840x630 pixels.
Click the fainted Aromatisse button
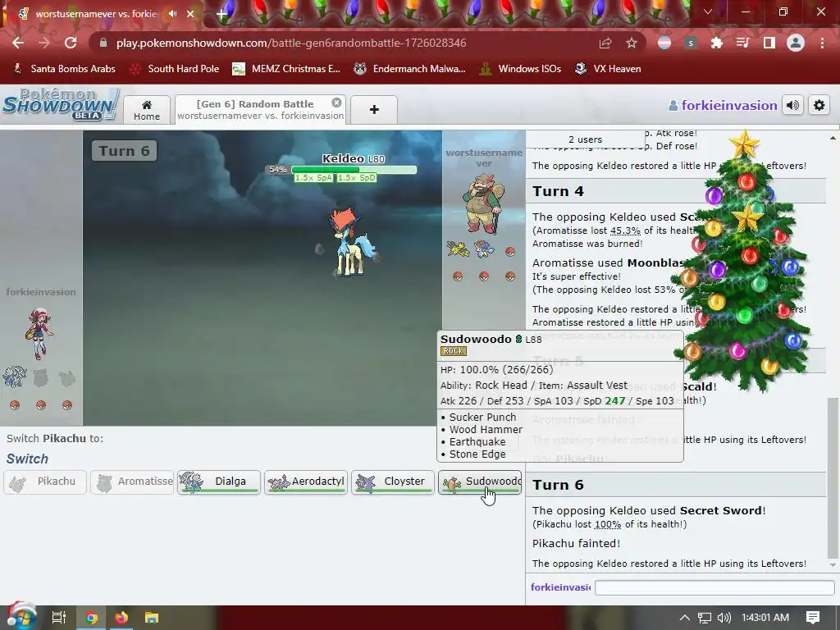[132, 482]
